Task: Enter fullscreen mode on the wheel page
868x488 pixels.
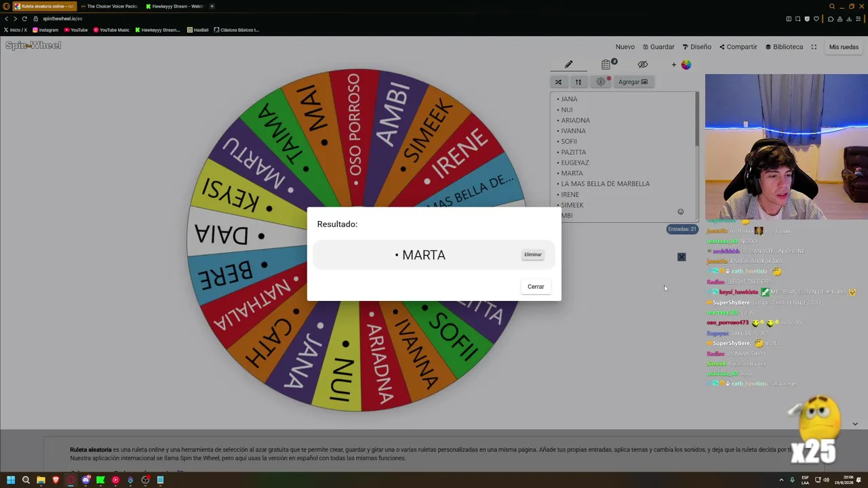Action: [x=814, y=47]
